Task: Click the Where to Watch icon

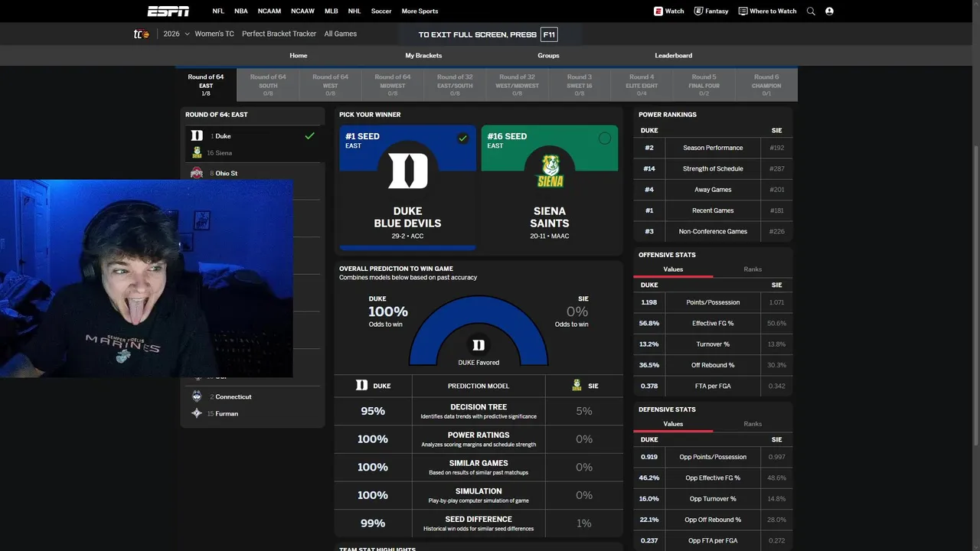Action: (x=743, y=11)
